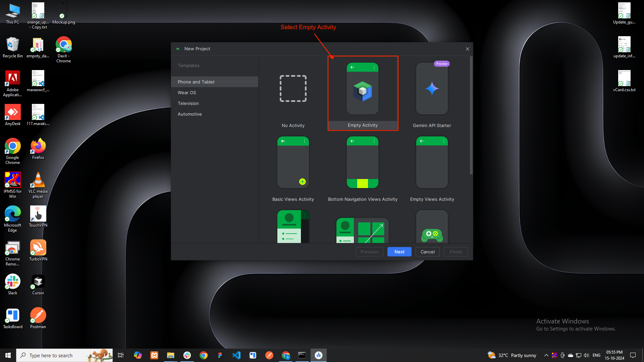Click the Cancel button to dismiss
The height and width of the screenshot is (362, 644).
pos(428,251)
